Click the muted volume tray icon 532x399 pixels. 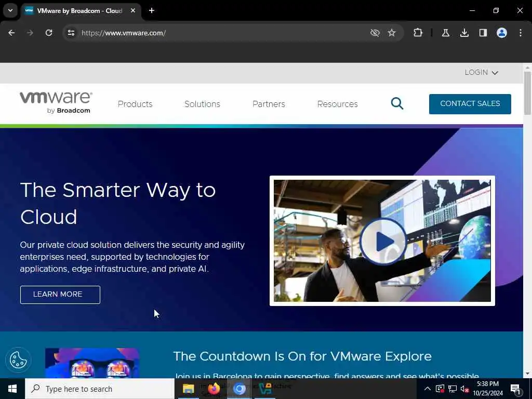(x=465, y=389)
